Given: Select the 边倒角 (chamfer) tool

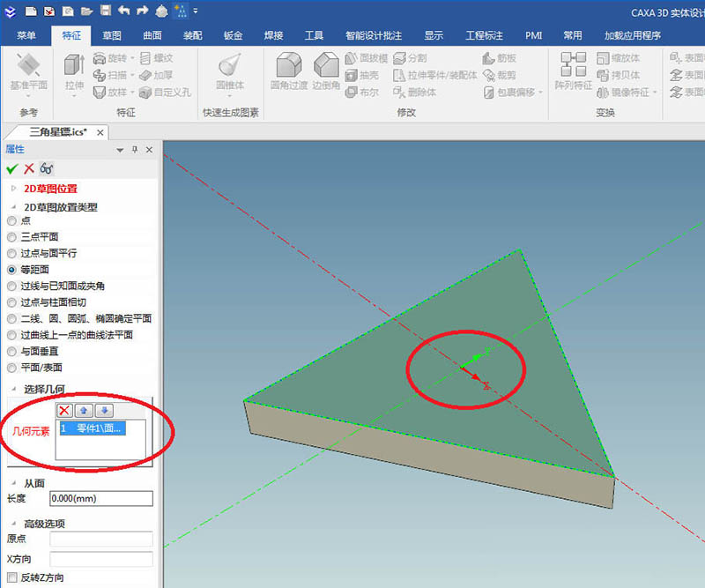Looking at the screenshot, I should click(326, 71).
